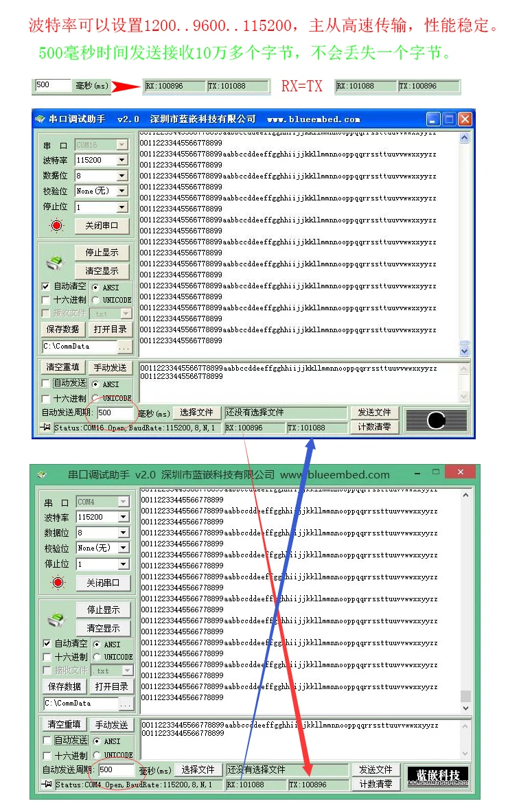Click 蓝嵌科技 logo in lower window

[437, 777]
